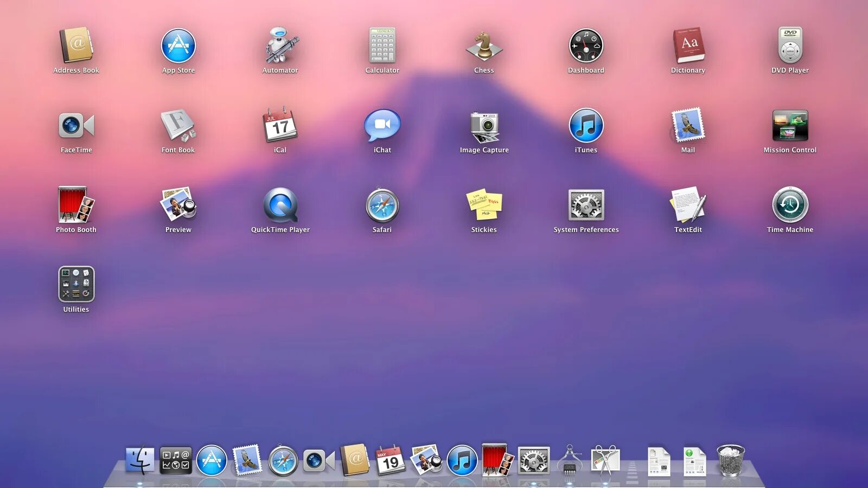
Task: Open FaceTime from the Dock
Action: (319, 461)
